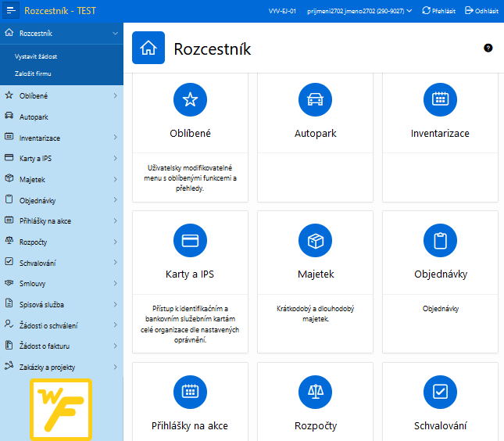
Task: Click the sidebar clipboard icon for Objednávky
Action: tap(9, 199)
